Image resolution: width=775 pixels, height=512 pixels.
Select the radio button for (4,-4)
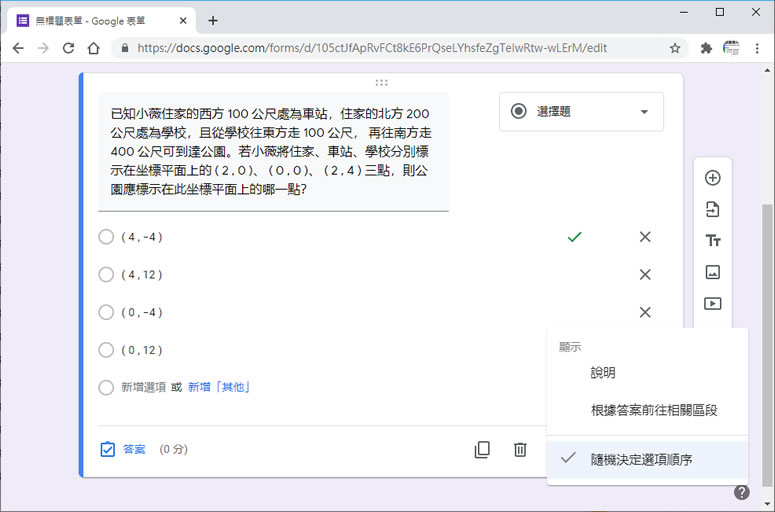pyautogui.click(x=106, y=237)
